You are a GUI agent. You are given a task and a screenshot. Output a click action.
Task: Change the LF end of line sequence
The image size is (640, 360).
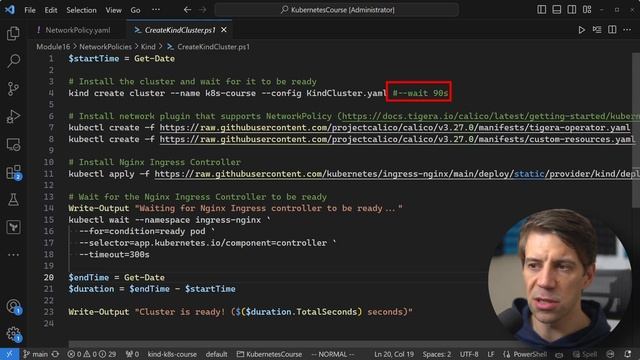[491, 354]
